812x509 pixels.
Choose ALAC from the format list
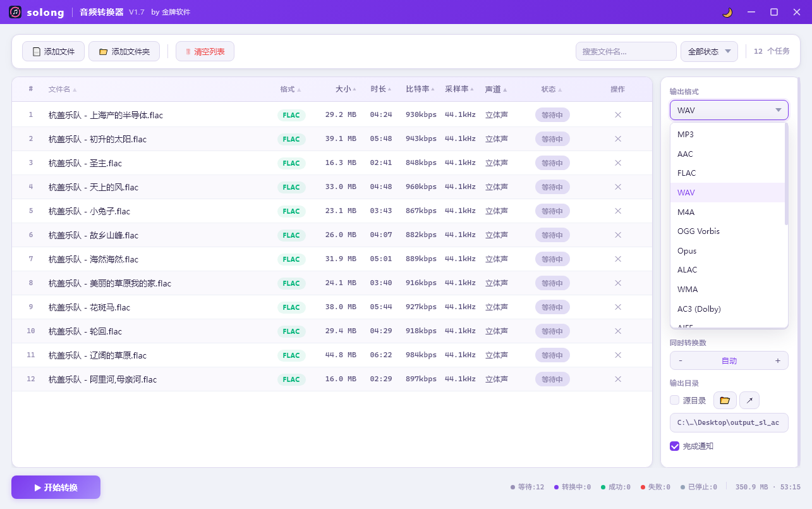tap(687, 269)
